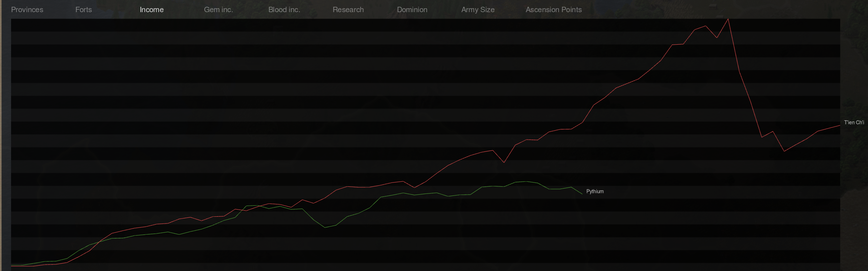Switch to the Dominion tab

(x=412, y=10)
